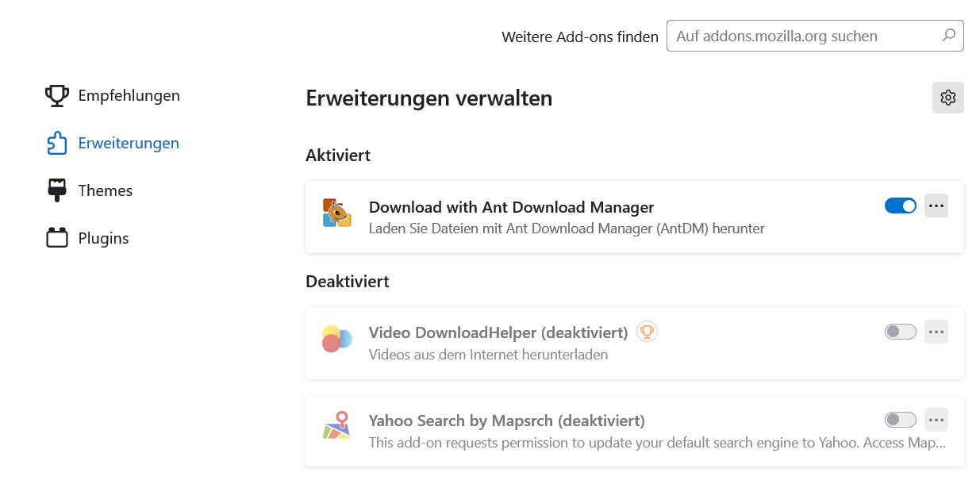Click the recommended trophy badge beside Video DownloadHelper

point(648,332)
